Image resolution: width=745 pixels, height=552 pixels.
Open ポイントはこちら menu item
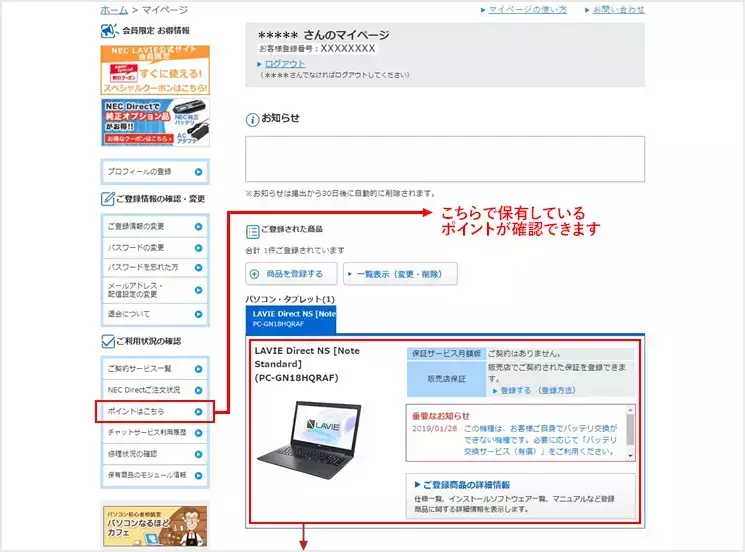click(x=155, y=411)
